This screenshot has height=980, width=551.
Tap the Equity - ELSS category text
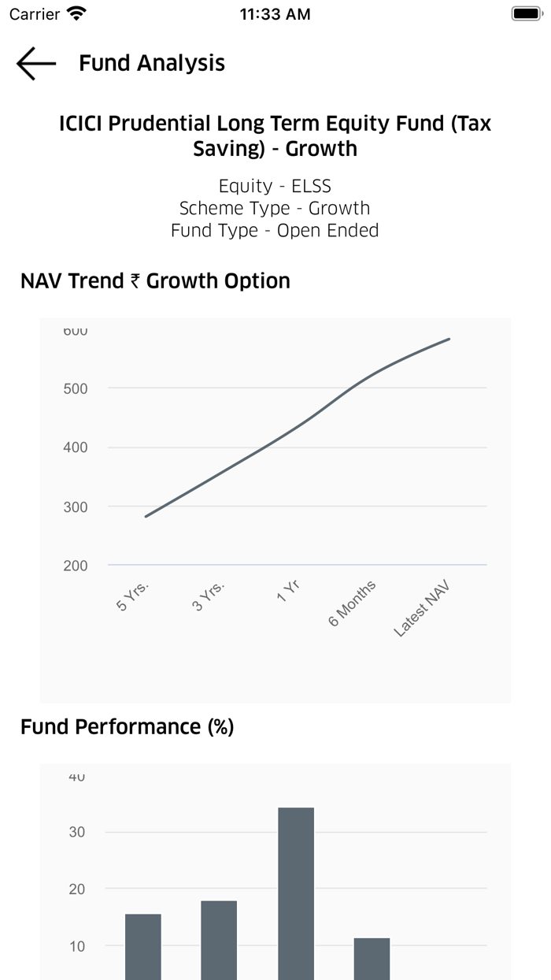coord(275,187)
